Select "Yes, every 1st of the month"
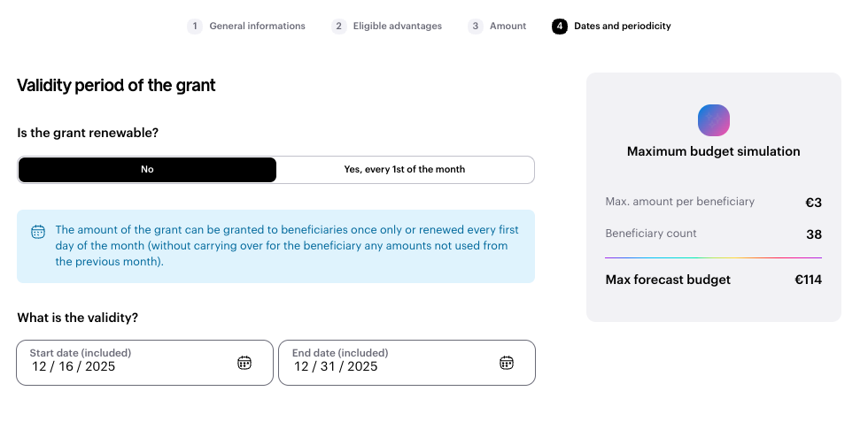 click(x=405, y=170)
